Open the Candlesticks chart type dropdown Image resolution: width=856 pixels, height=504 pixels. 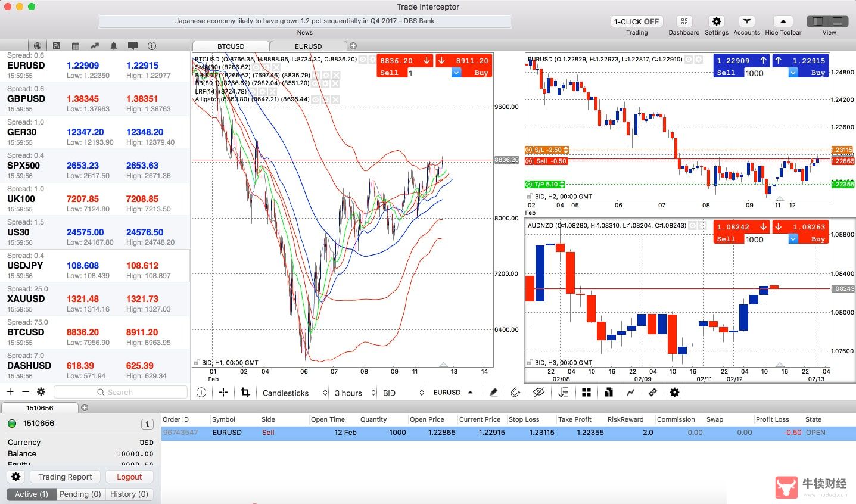click(x=294, y=393)
